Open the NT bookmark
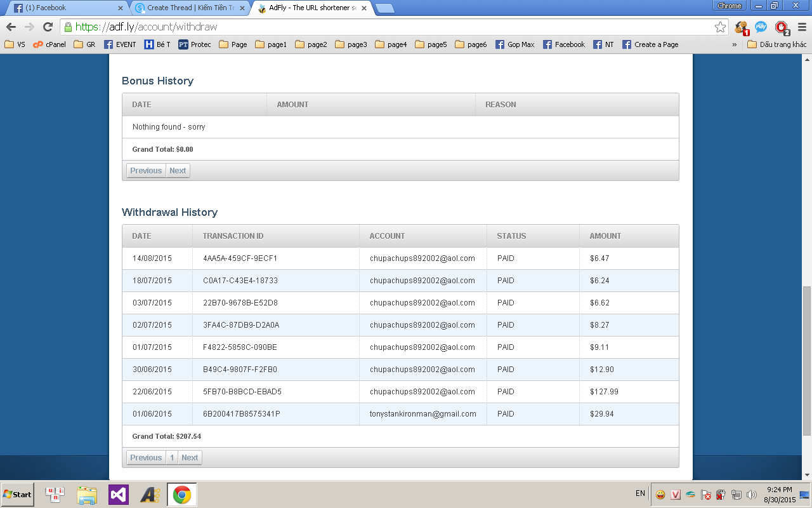The height and width of the screenshot is (508, 812). coord(603,44)
